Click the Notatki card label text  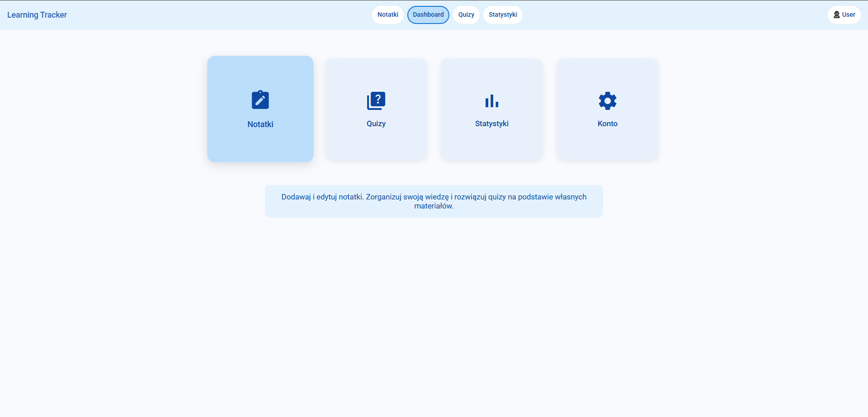260,124
